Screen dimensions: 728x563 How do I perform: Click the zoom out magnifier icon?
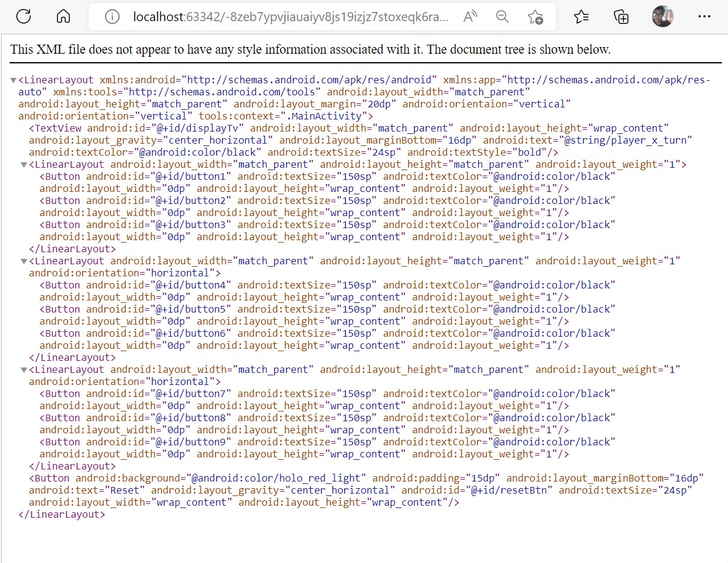[x=502, y=17]
